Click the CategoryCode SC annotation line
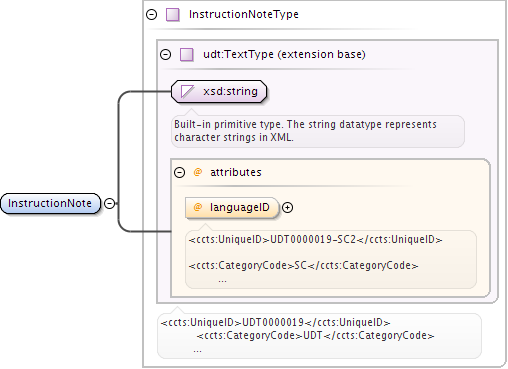 pyautogui.click(x=303, y=266)
